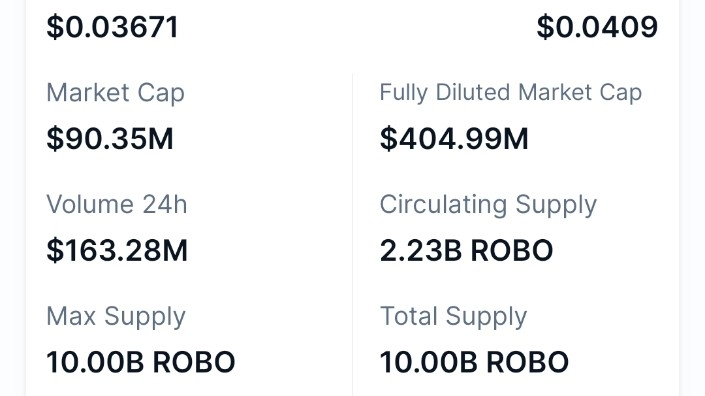Select the $404.99M fully diluted value
The width and height of the screenshot is (705, 396).
[454, 138]
